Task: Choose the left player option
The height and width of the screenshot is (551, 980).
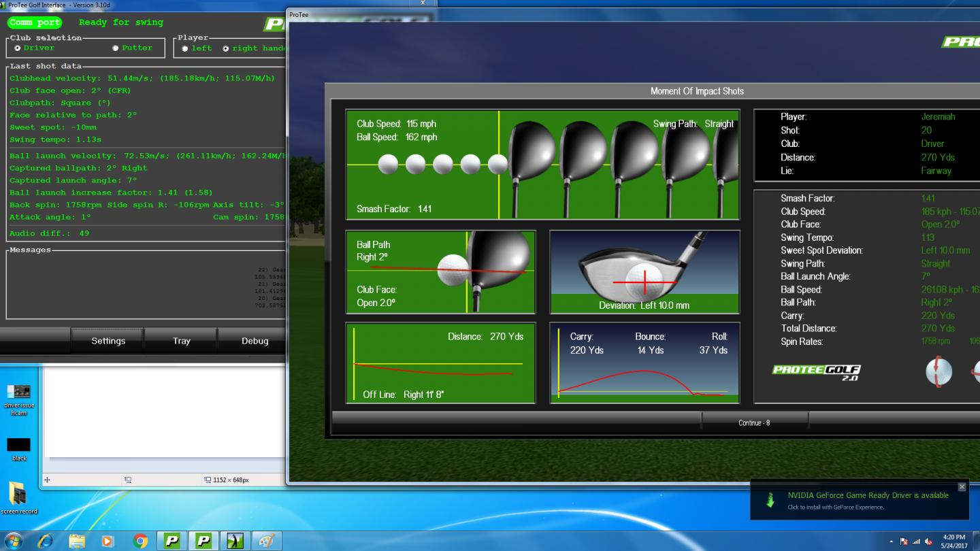Action: (x=185, y=49)
